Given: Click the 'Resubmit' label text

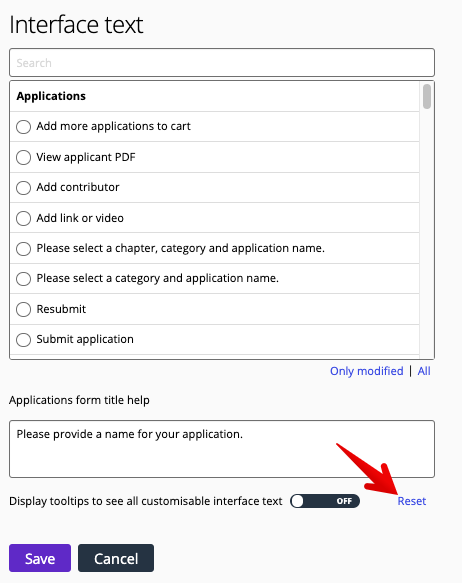Looking at the screenshot, I should 61,309.
